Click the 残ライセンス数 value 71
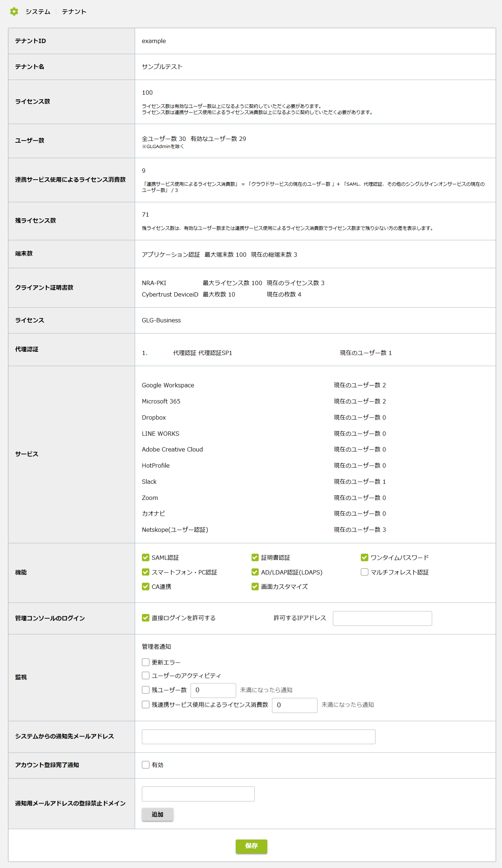Screen dimensions: 502x868 (145, 214)
